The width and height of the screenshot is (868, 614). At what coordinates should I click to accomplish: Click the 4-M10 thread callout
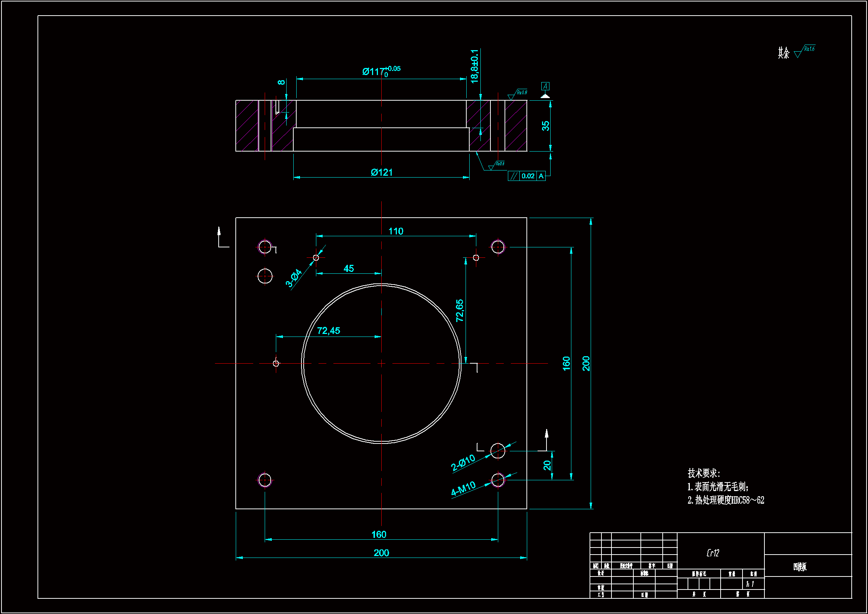[x=463, y=489]
